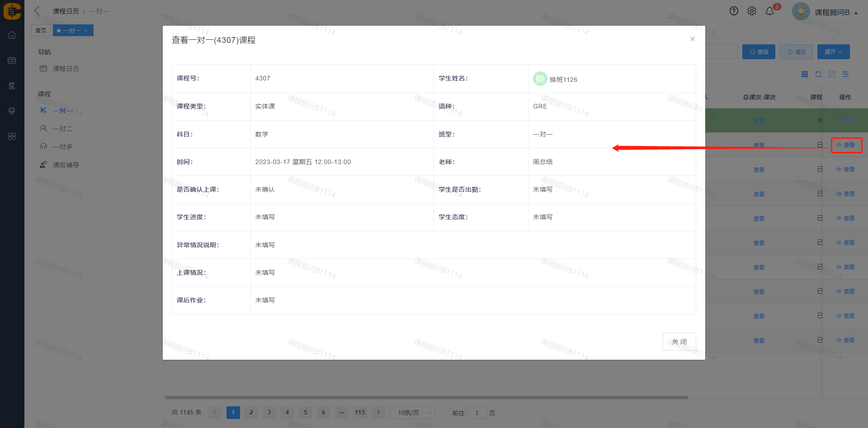Click the page jump number input
The width and height of the screenshot is (868, 428).
(x=476, y=413)
